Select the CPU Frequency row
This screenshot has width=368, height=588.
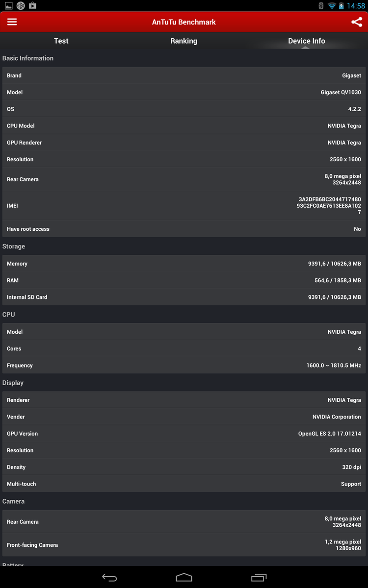pyautogui.click(x=184, y=366)
